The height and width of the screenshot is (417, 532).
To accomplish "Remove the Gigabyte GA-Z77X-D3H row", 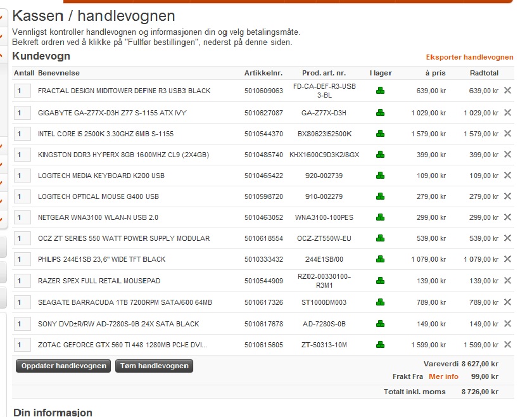I will pos(507,112).
